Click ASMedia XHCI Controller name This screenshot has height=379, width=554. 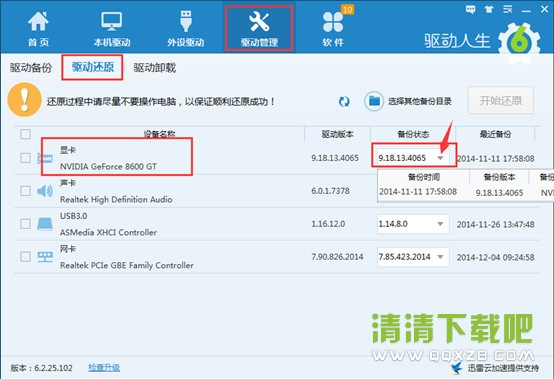(x=108, y=232)
